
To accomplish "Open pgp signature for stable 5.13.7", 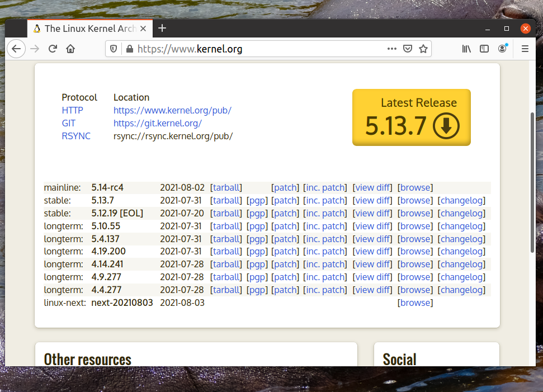I will pyautogui.click(x=257, y=201).
